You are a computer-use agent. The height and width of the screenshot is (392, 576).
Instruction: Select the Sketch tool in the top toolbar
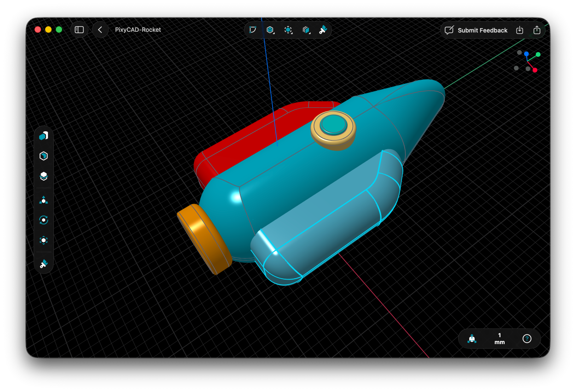(252, 30)
